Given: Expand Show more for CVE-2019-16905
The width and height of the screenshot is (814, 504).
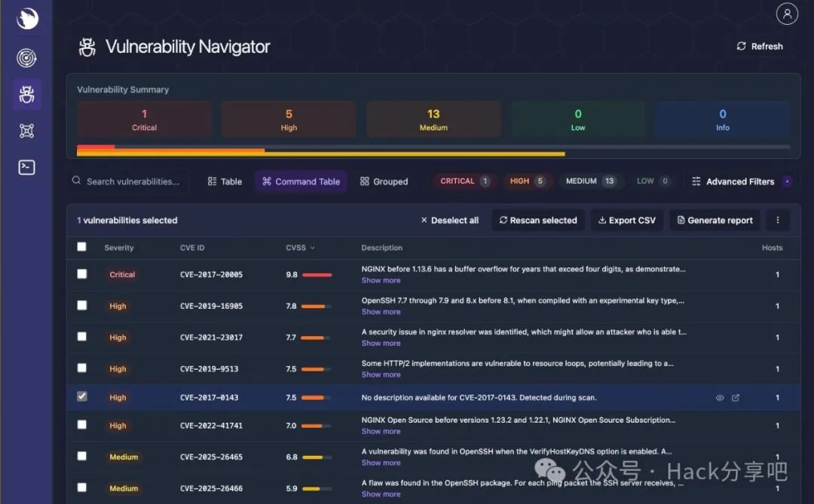Looking at the screenshot, I should point(381,312).
